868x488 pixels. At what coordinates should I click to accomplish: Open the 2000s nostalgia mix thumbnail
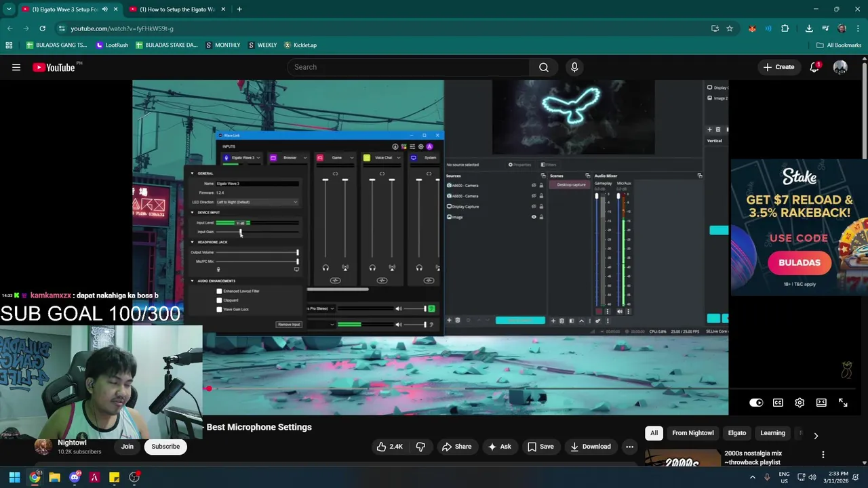[682, 458]
